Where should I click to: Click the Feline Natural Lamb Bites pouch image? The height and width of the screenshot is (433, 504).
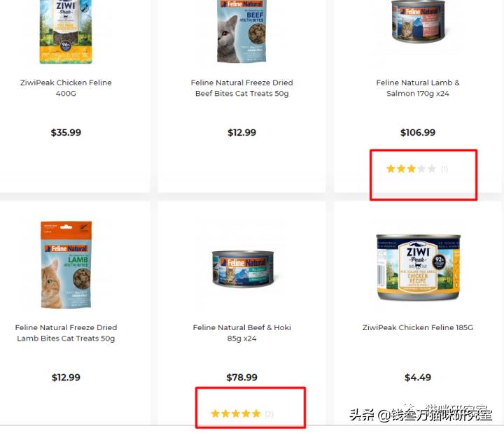click(x=66, y=264)
